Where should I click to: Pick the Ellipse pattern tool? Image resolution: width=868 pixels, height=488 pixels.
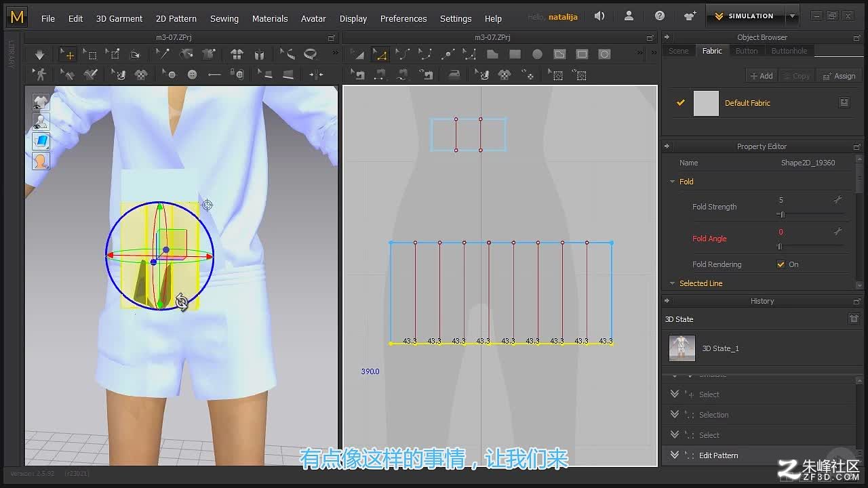tap(538, 54)
